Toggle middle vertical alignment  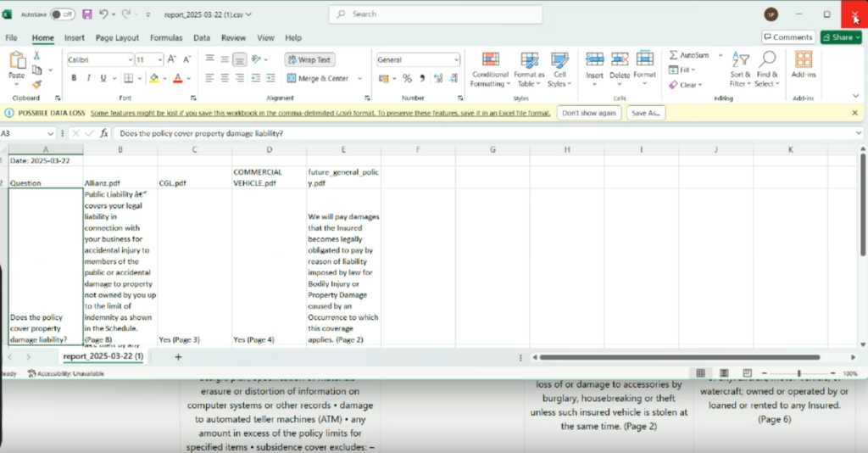tap(224, 59)
